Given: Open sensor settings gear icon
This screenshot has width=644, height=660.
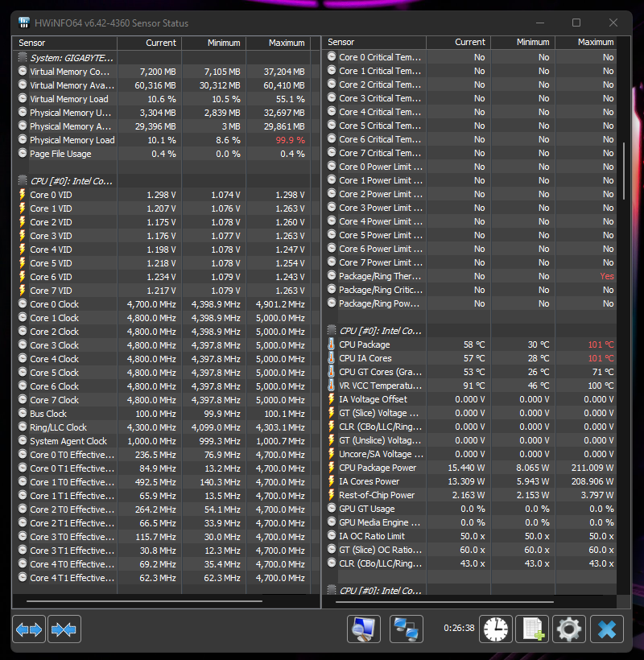Looking at the screenshot, I should (569, 629).
